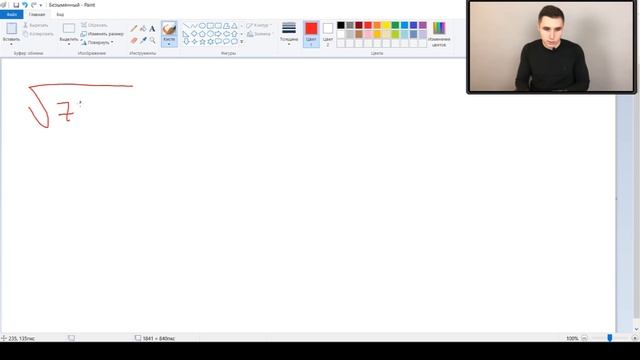The height and width of the screenshot is (360, 640).
Task: Select the Magnifier tool
Action: (152, 40)
